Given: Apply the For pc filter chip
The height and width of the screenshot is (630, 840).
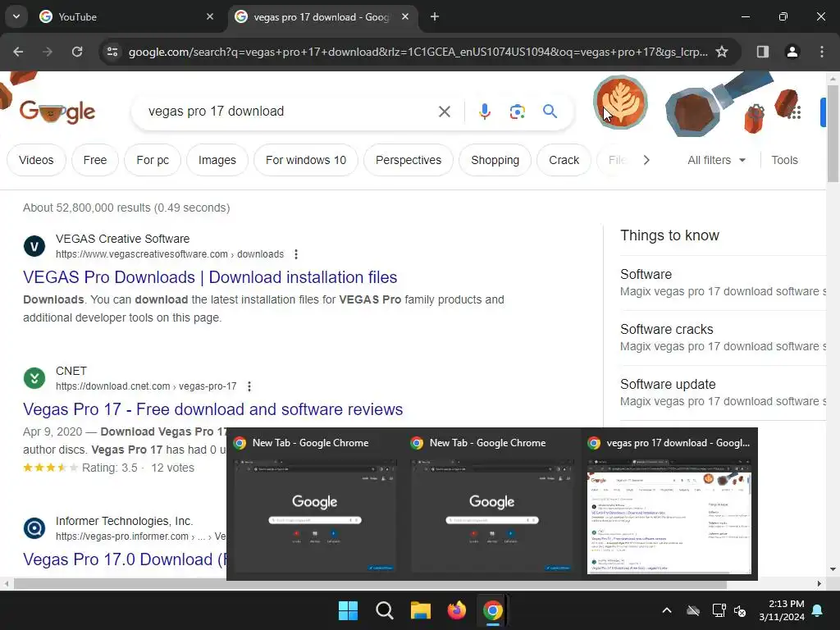Looking at the screenshot, I should pos(153,160).
